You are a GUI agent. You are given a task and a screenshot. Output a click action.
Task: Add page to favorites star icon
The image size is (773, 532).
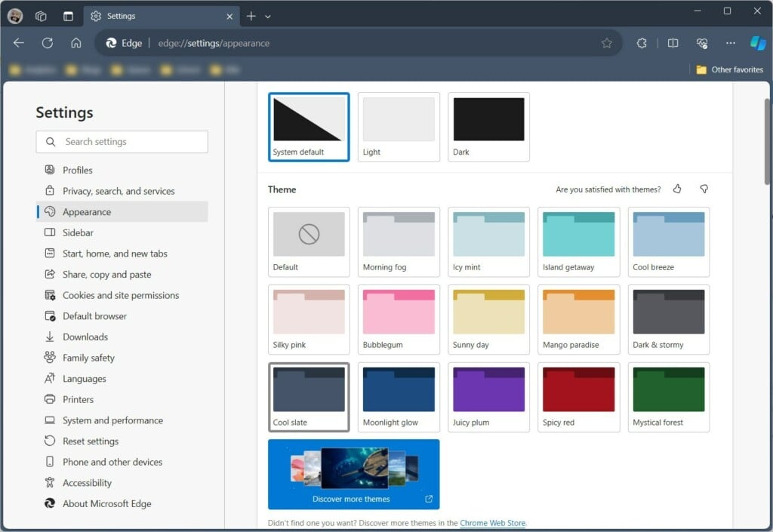coord(607,43)
